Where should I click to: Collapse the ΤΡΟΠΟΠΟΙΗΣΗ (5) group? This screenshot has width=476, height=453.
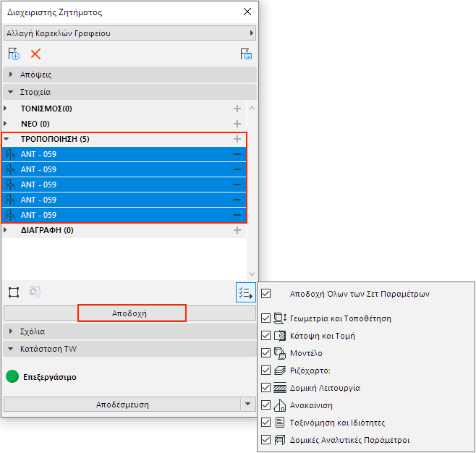[x=6, y=139]
